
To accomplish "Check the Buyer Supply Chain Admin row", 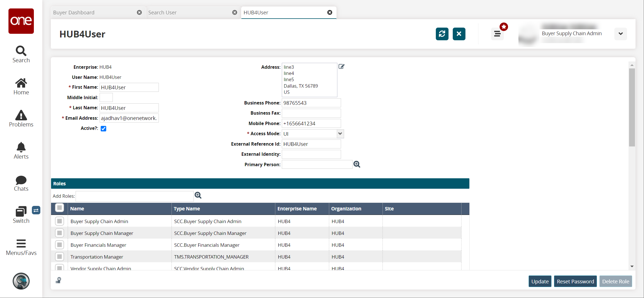I will pyautogui.click(x=60, y=221).
